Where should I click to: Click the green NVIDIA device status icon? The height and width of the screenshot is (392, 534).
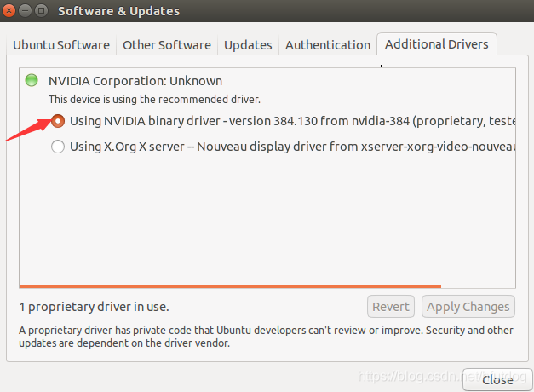click(x=32, y=80)
